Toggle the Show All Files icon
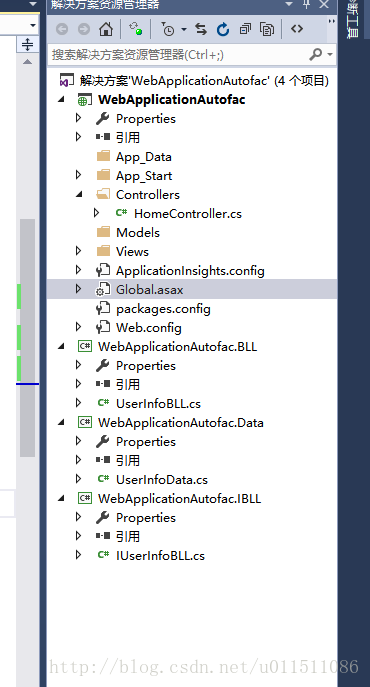The width and height of the screenshot is (370, 687). point(267,29)
